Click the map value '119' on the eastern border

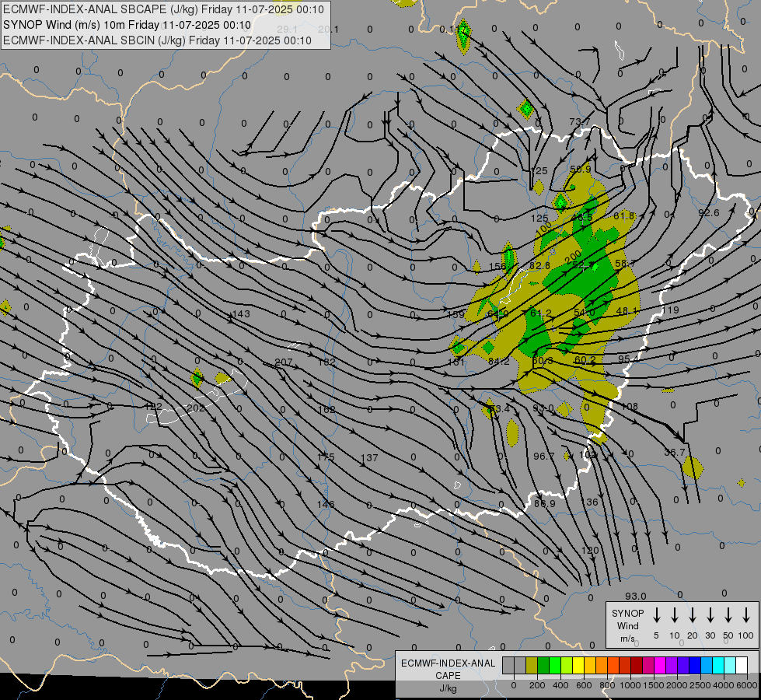670,310
